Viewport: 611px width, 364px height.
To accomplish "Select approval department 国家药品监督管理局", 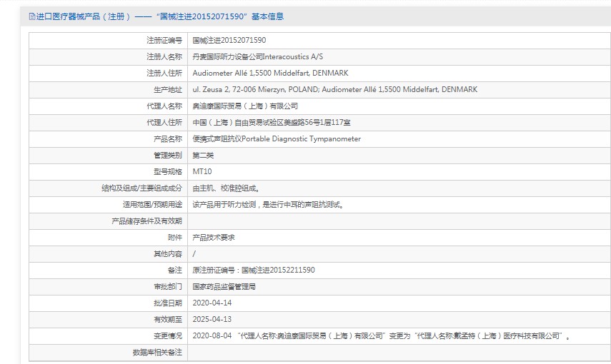I will [x=224, y=286].
